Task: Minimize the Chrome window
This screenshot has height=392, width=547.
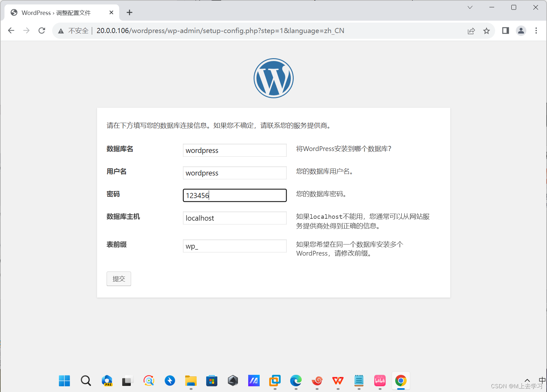Action: pos(492,7)
